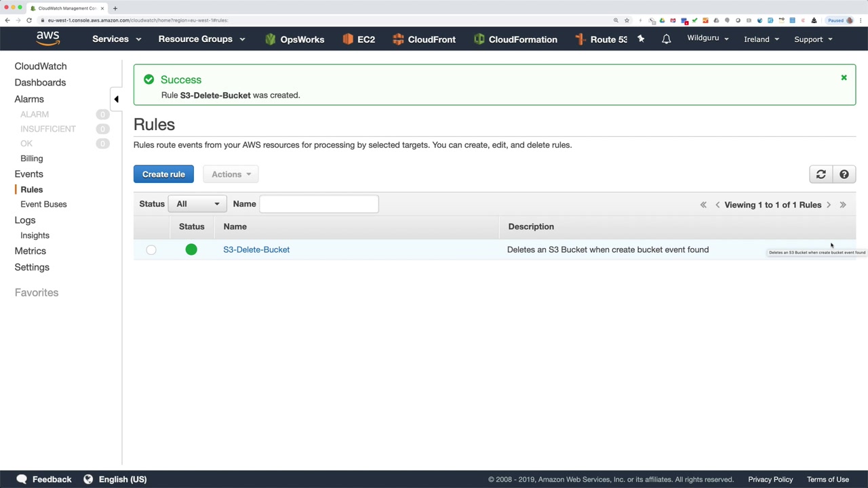Click the INSUFFICIENT state filter
868x488 pixels.
point(48,129)
